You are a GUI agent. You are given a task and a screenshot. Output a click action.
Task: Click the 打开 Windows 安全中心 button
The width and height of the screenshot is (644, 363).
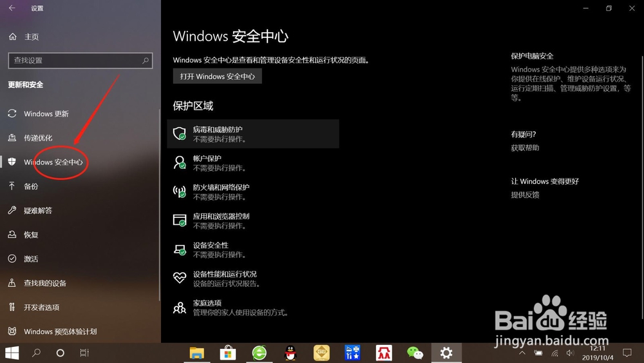(x=217, y=77)
